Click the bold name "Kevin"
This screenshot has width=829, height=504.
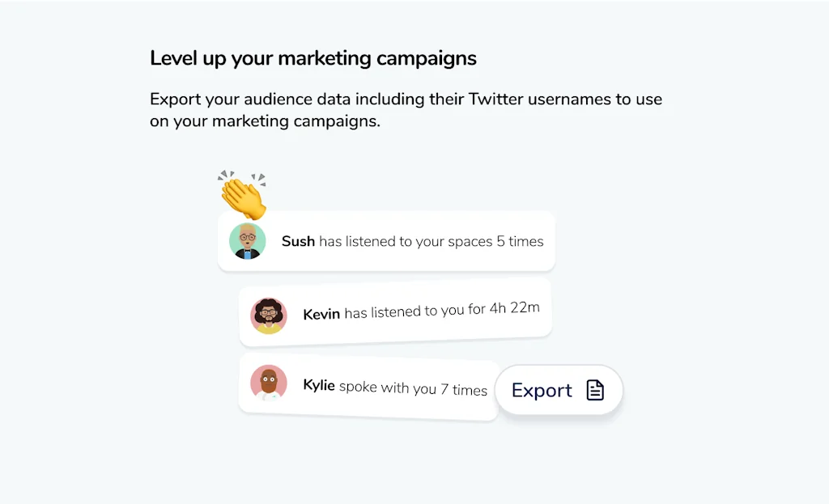321,314
